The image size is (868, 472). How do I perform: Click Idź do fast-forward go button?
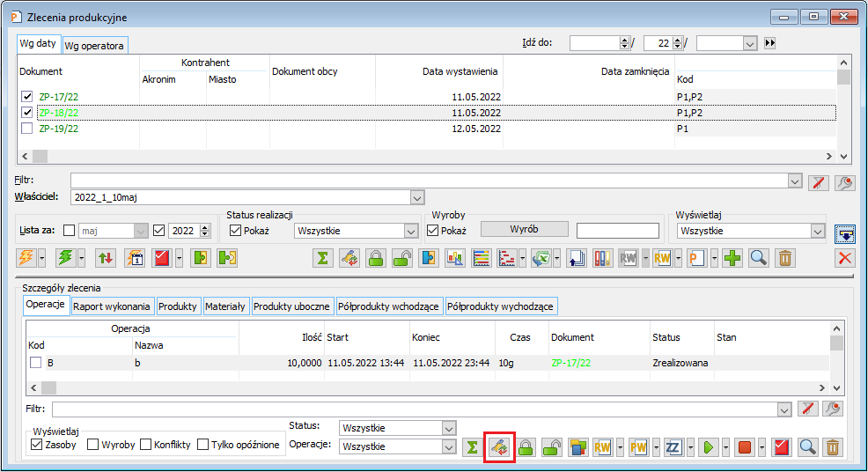769,42
